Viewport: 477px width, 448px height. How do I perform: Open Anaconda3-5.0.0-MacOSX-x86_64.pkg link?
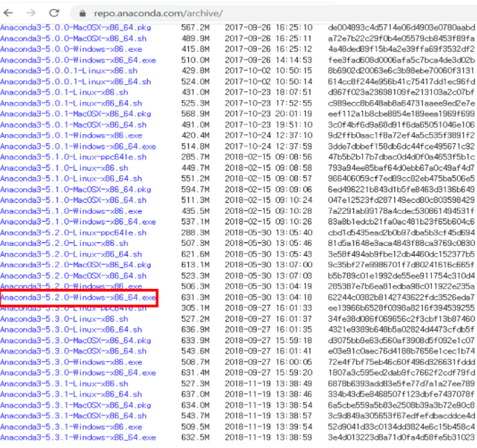point(76,28)
